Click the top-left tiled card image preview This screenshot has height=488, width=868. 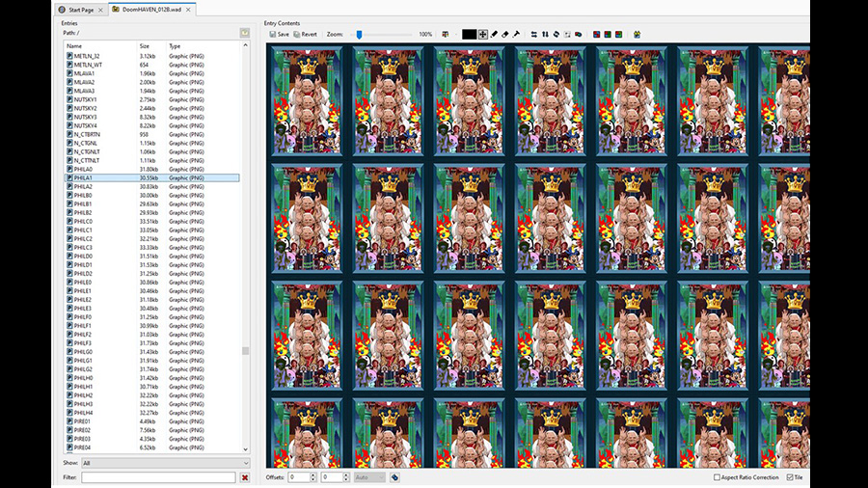(307, 100)
